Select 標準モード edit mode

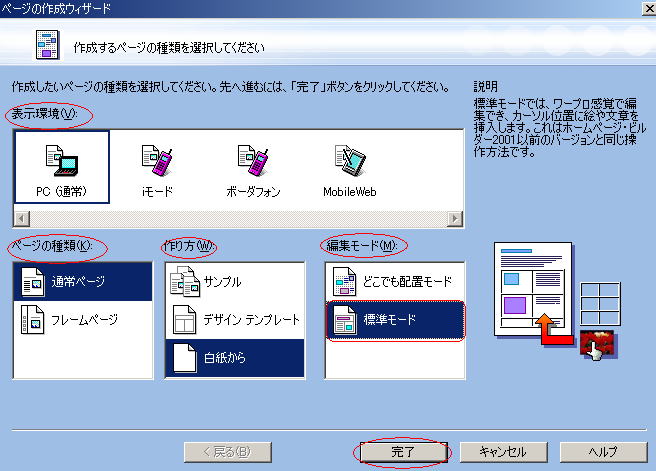(393, 320)
